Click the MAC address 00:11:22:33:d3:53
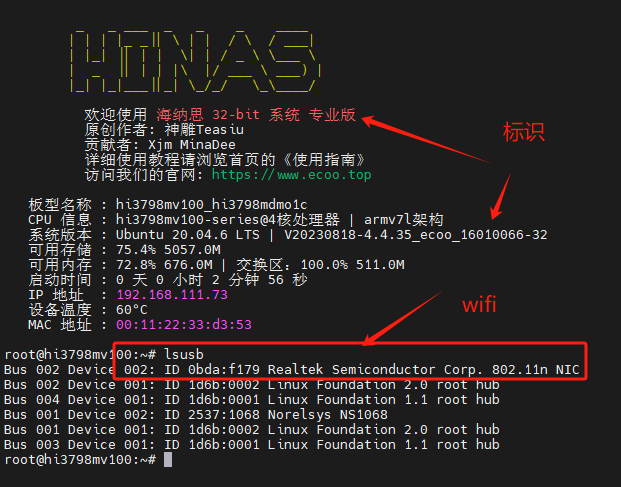621x487 pixels. pyautogui.click(x=184, y=325)
